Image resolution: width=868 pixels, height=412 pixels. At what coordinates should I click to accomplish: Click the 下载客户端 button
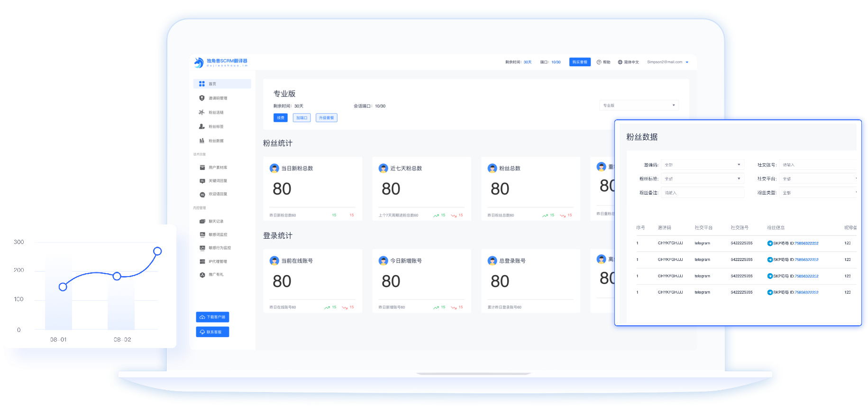[x=212, y=317]
